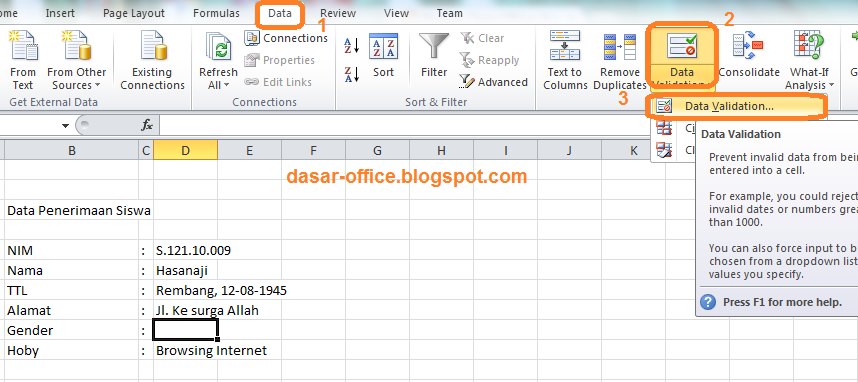Select column I header
This screenshot has height=382, width=858.
[x=506, y=150]
